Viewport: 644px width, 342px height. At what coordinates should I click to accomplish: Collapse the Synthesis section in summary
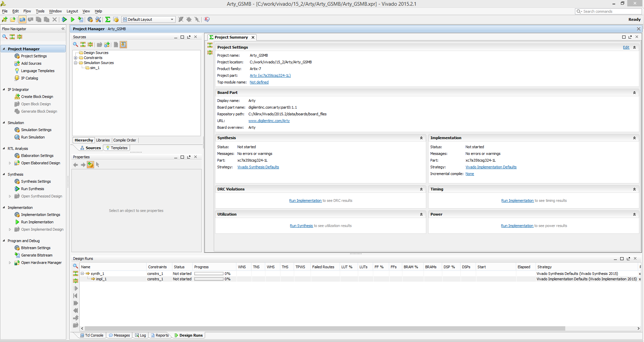click(421, 138)
